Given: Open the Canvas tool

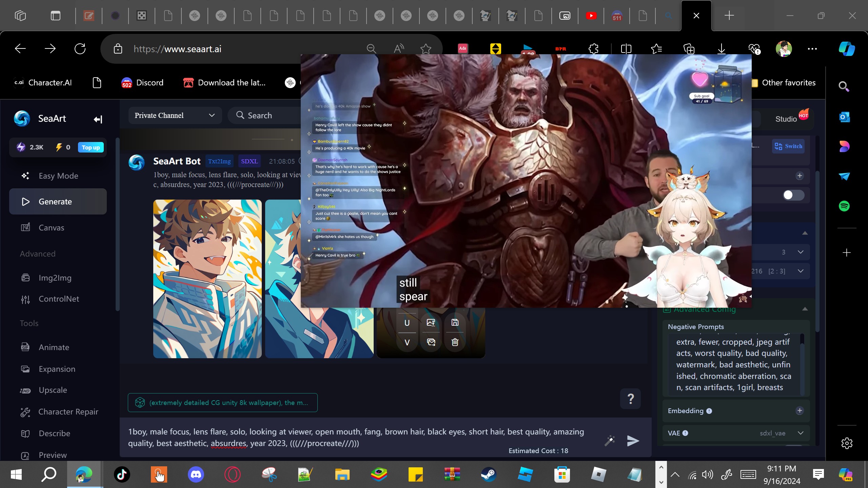Looking at the screenshot, I should (58, 228).
